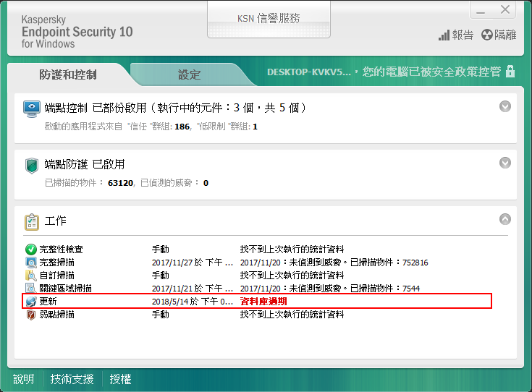532x392 pixels.
Task: Open the KSN 信譽服務 tab
Action: tap(269, 19)
